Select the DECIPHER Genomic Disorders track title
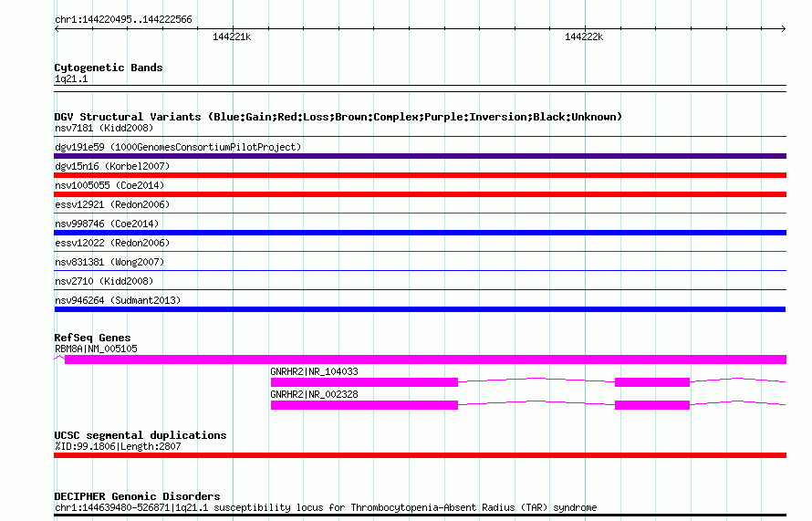This screenshot has width=812, height=521. (137, 496)
